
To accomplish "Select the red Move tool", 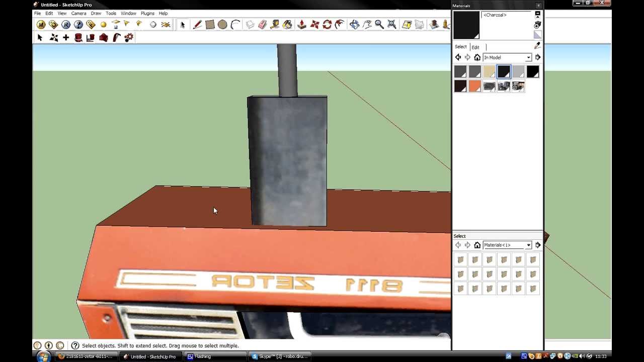I will 314,25.
